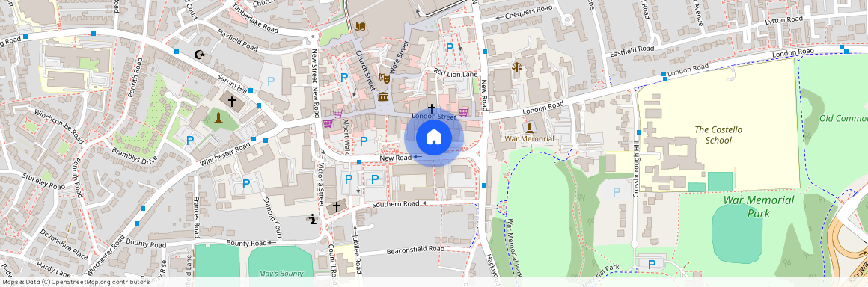Click right parking icon above Southern Road
The width and height of the screenshot is (868, 287).
(x=375, y=179)
